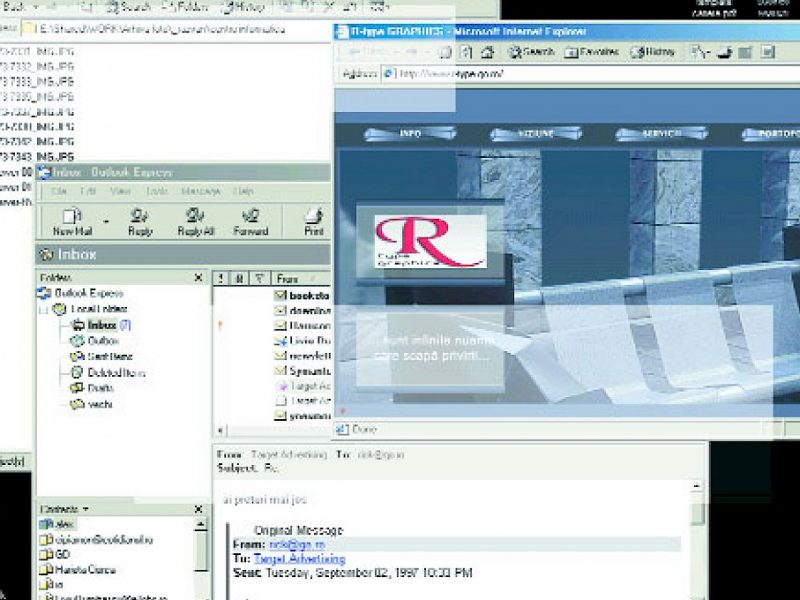The width and height of the screenshot is (800, 600).
Task: Click the Reply icon in Outlook Express
Action: point(140,219)
